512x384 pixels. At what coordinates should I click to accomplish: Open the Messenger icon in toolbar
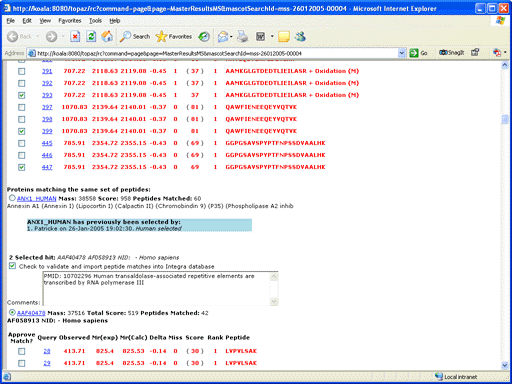300,36
